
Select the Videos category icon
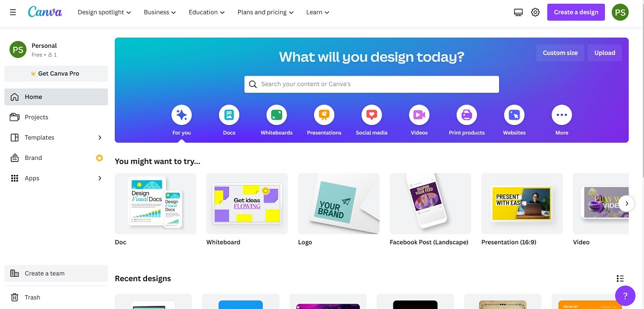[x=419, y=115]
